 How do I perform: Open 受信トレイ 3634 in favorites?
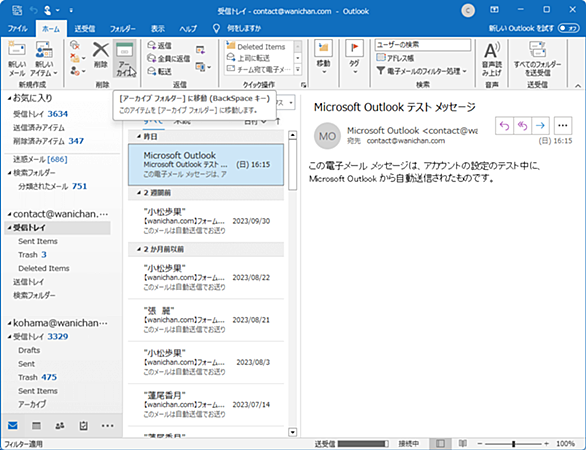click(x=40, y=114)
